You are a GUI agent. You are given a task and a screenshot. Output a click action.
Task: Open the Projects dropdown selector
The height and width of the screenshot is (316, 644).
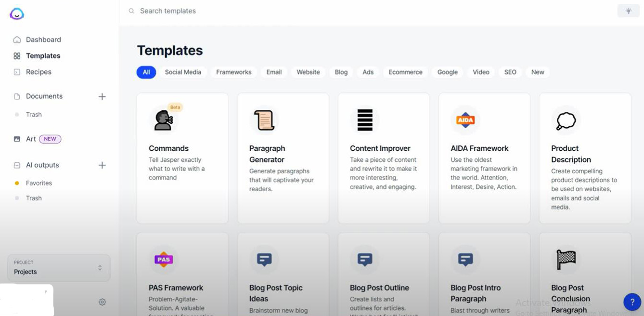pyautogui.click(x=59, y=268)
